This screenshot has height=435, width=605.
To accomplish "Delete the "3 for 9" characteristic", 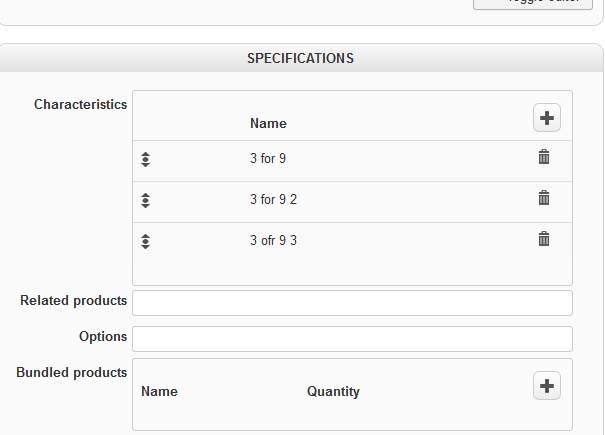I will 544,157.
